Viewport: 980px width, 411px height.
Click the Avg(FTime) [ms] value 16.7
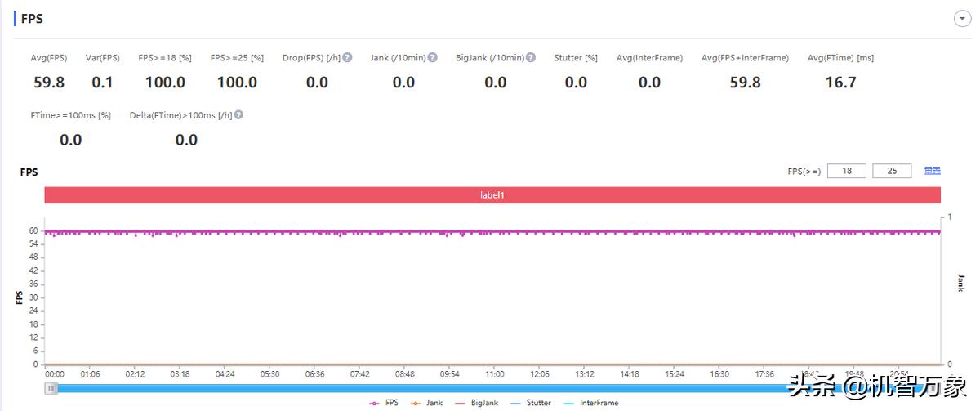tap(840, 83)
